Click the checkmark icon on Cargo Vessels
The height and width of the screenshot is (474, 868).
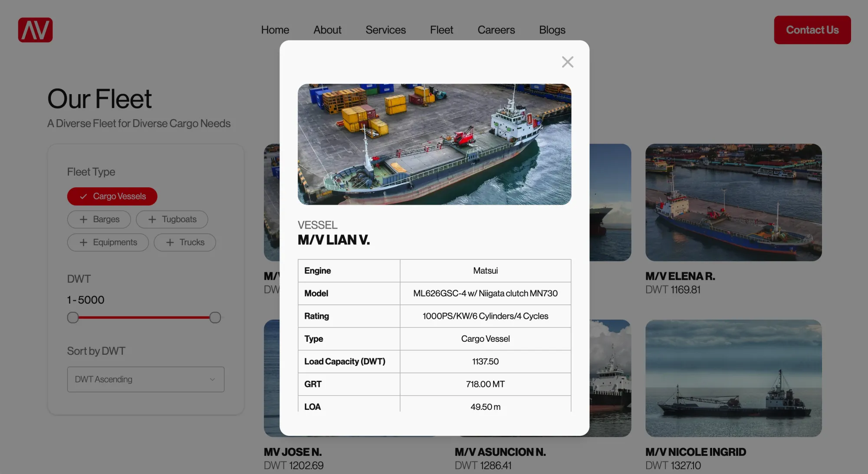(x=83, y=196)
